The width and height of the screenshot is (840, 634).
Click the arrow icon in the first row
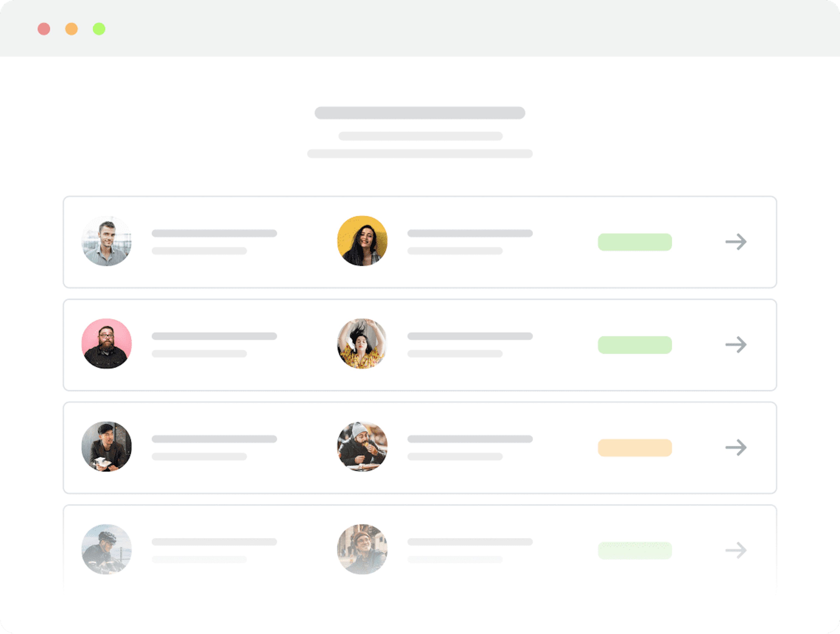pos(736,242)
